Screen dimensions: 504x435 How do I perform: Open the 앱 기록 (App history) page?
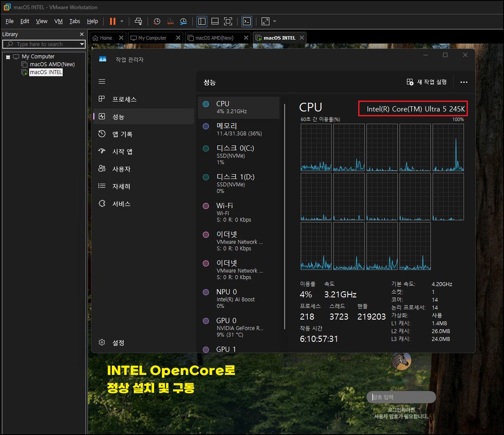pyautogui.click(x=143, y=134)
